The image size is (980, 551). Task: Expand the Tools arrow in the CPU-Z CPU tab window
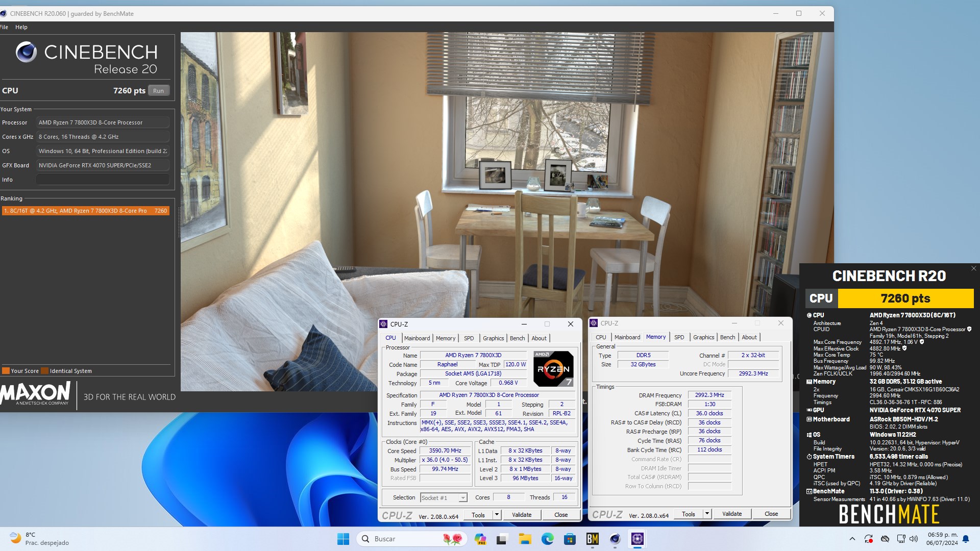(497, 515)
